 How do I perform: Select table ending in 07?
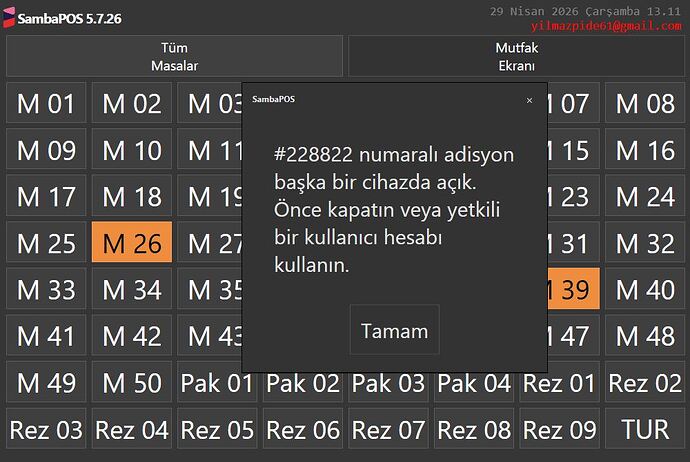click(573, 104)
